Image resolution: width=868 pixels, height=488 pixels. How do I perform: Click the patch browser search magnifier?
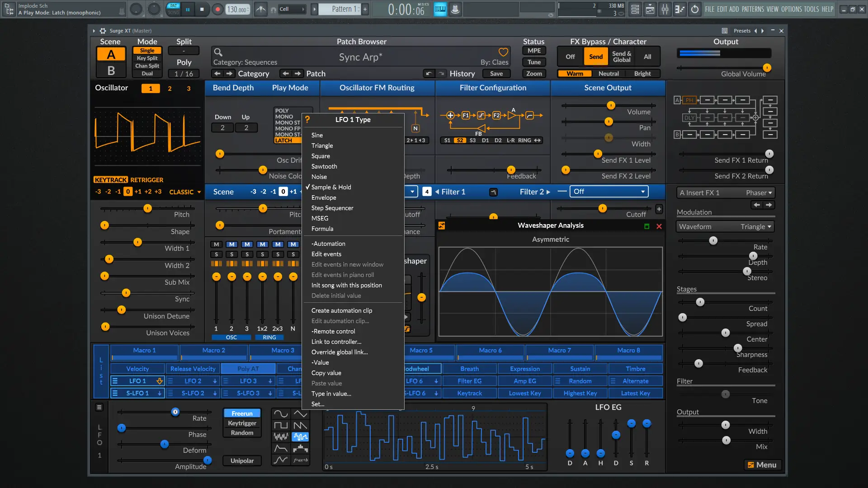pyautogui.click(x=218, y=52)
